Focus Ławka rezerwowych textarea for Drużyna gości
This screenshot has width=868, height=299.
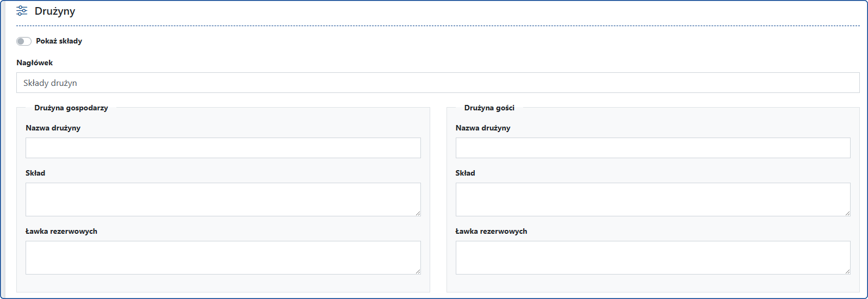pyautogui.click(x=653, y=258)
